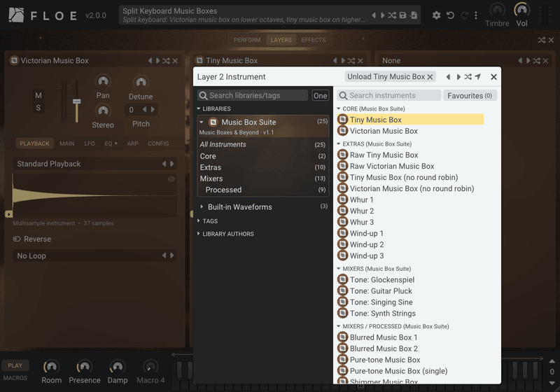
Task: Collapse the CORE (Music Box Suite) group
Action: click(339, 108)
